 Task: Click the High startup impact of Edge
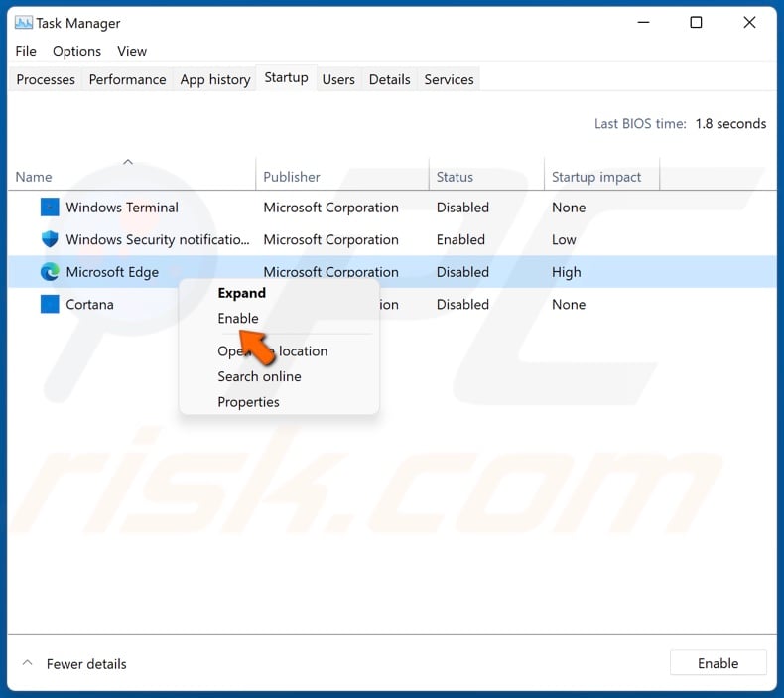pyautogui.click(x=567, y=272)
